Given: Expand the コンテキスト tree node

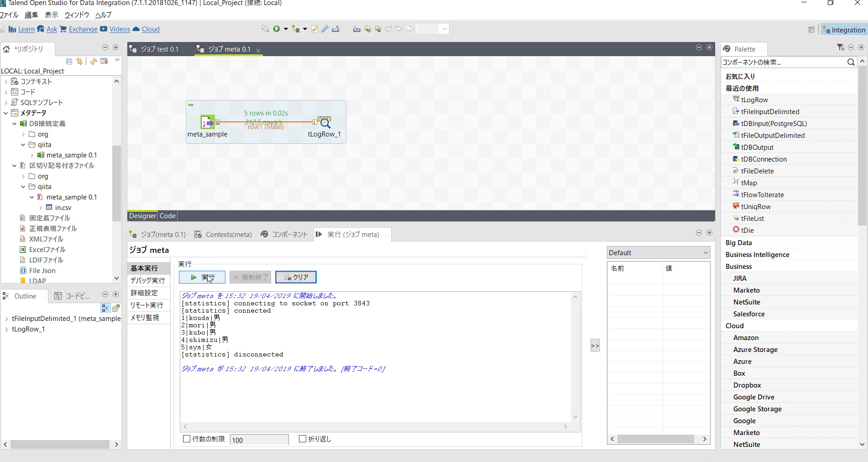Looking at the screenshot, I should click(x=6, y=81).
